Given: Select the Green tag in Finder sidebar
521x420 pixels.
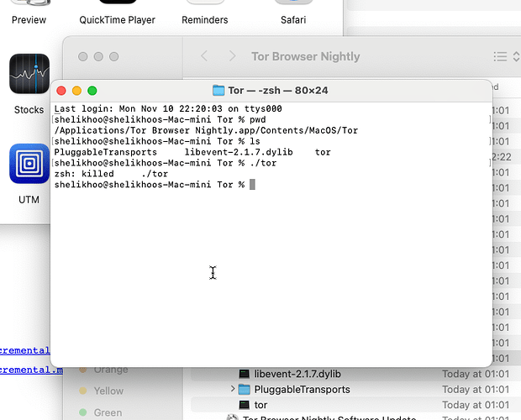Looking at the screenshot, I should click(x=108, y=412).
